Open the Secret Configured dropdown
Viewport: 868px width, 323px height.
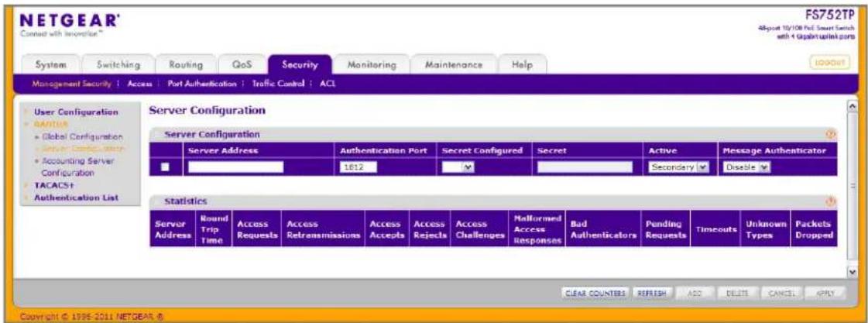pos(461,167)
